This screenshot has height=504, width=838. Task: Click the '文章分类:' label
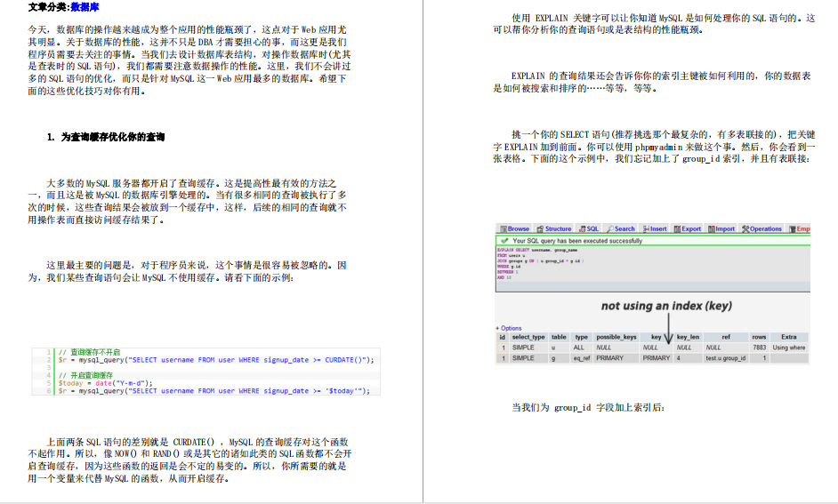(49, 7)
